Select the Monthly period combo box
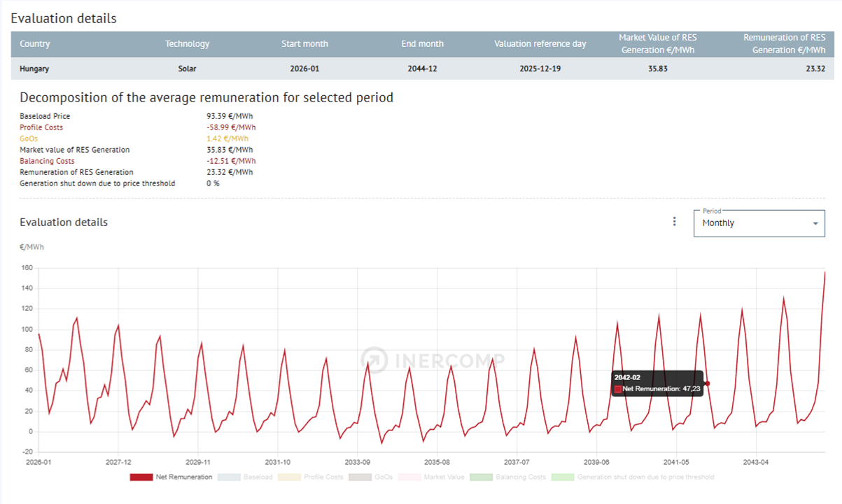842x504 pixels. pos(759,223)
